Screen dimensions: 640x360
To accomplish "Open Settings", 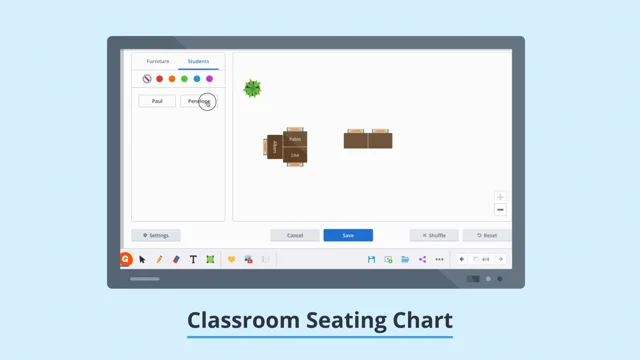I will tap(156, 236).
